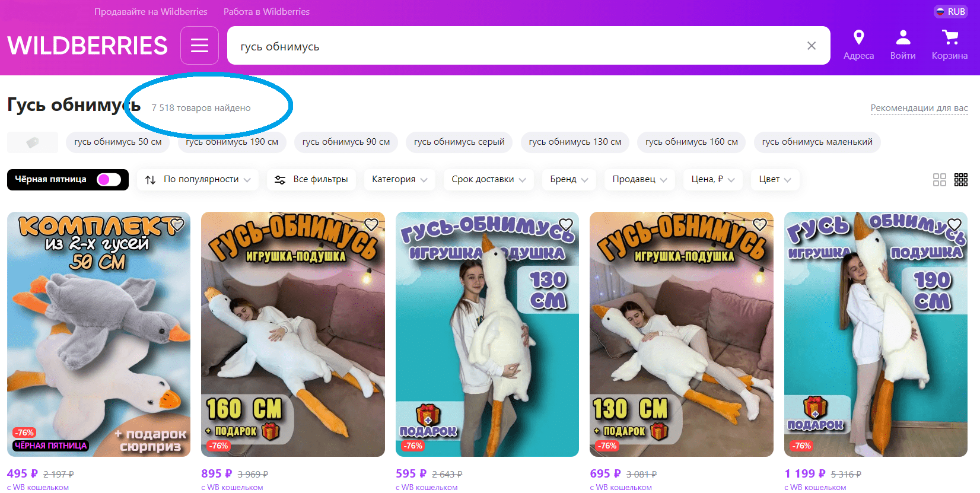980x493 pixels.
Task: Select the гусь обнимусь маленький tag
Action: [817, 142]
